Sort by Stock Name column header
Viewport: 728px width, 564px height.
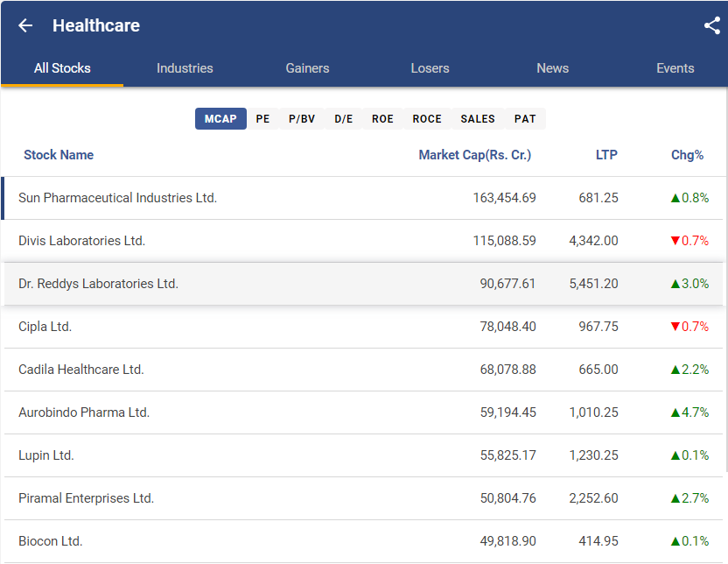tap(59, 155)
